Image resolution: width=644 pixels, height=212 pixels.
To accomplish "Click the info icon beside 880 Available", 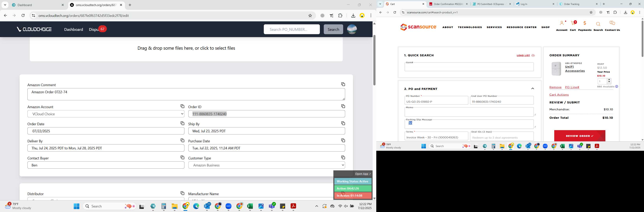I will 617,87.
